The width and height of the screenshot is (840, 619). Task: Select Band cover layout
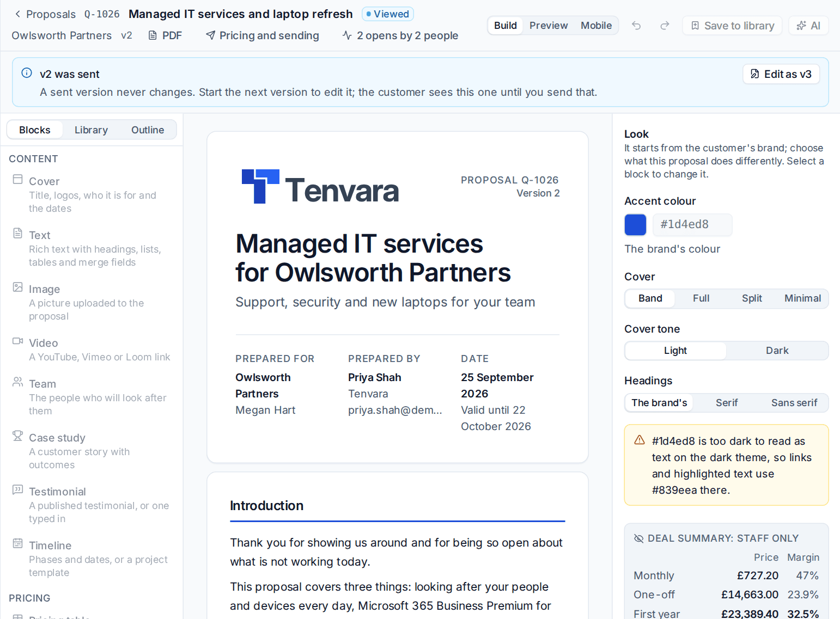pos(650,298)
